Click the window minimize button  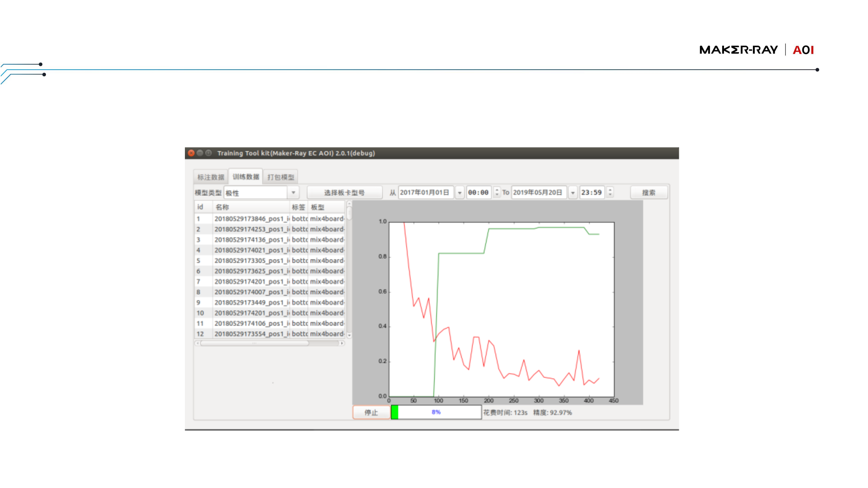pyautogui.click(x=200, y=153)
